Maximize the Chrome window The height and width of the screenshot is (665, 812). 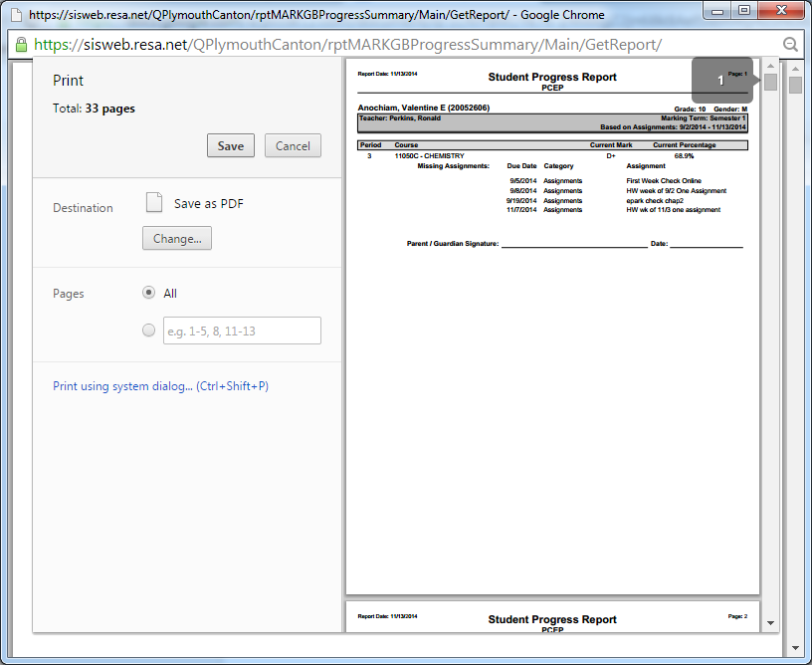[742, 11]
